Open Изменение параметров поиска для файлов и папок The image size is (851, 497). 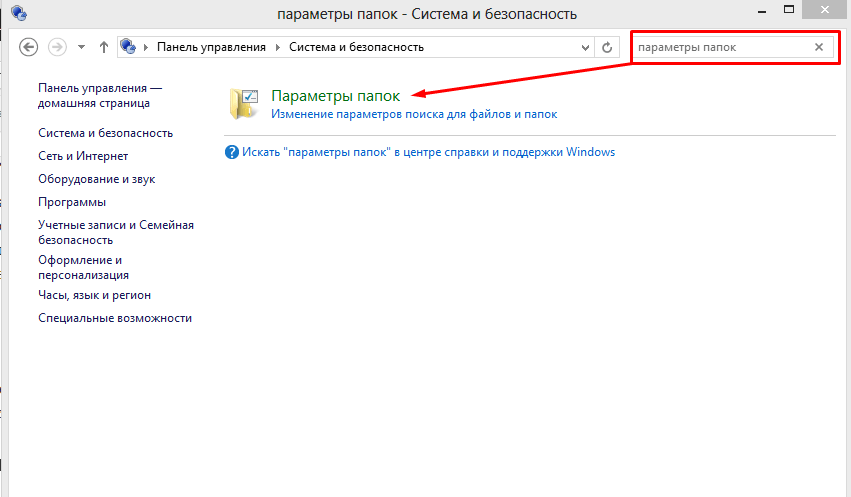(x=414, y=114)
